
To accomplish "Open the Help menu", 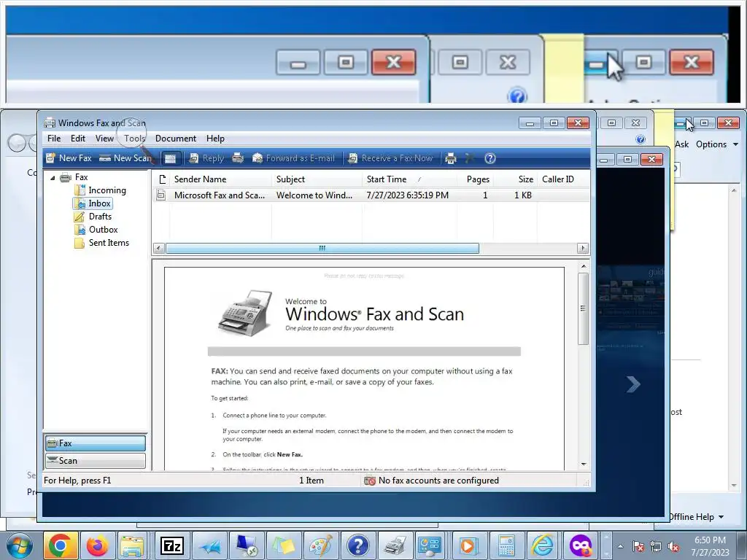I will tap(215, 139).
